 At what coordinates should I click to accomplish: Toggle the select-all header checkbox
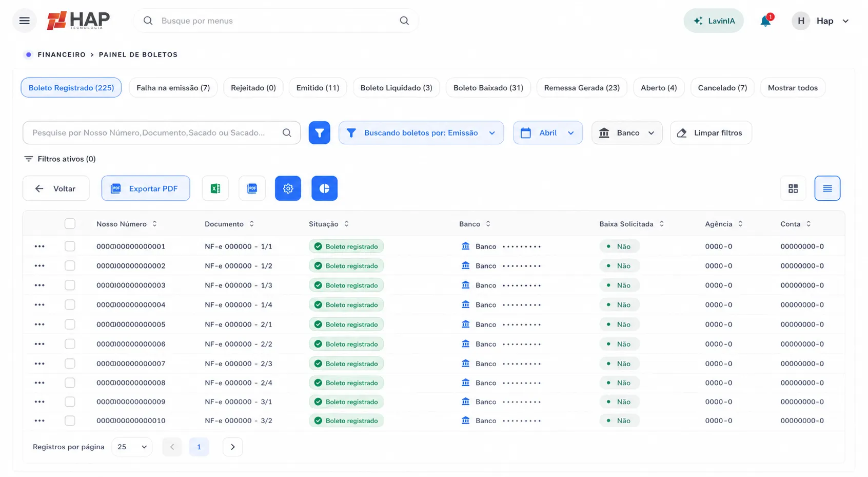[70, 224]
